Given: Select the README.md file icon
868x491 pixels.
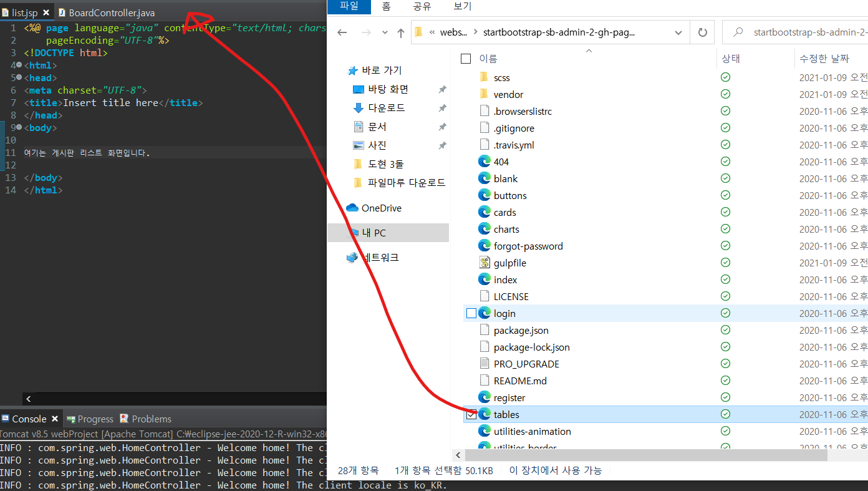Looking at the screenshot, I should (x=484, y=381).
